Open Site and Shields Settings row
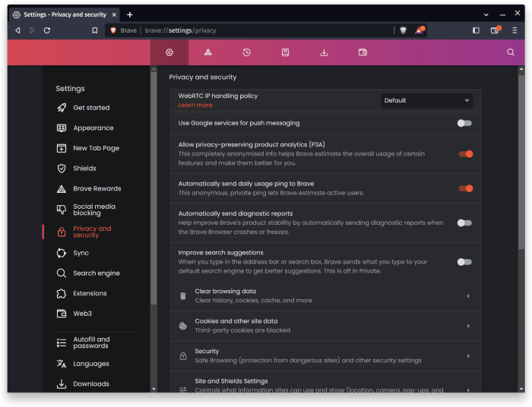The height and width of the screenshot is (407, 532). coord(326,383)
